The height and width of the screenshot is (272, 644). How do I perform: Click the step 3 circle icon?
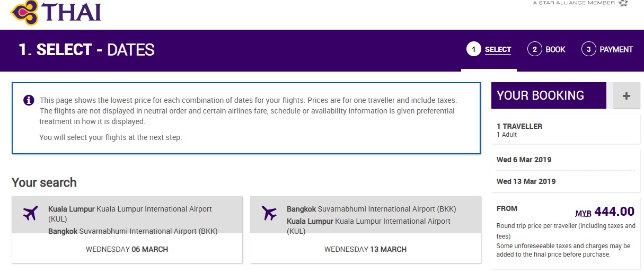tap(588, 49)
